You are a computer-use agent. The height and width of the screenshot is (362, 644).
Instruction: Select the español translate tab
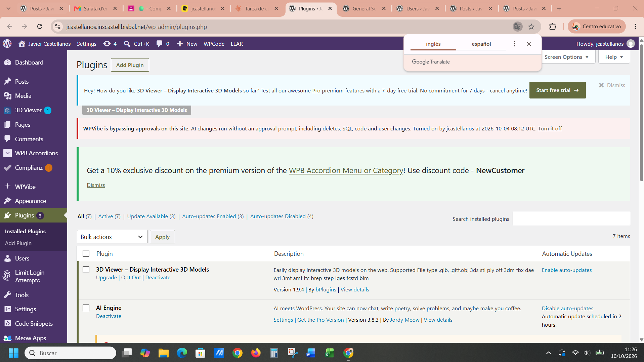[481, 44]
